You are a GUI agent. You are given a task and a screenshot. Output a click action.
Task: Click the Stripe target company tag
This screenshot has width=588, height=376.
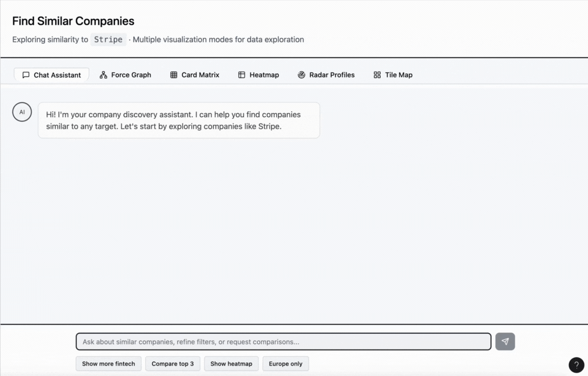pos(108,40)
